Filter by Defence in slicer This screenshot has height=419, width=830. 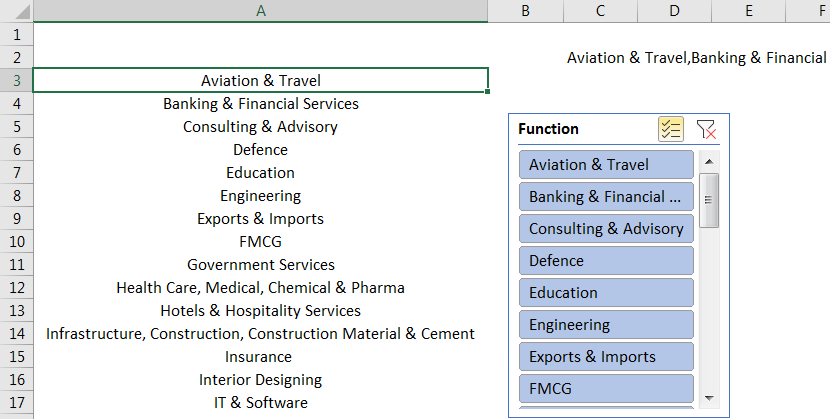606,261
